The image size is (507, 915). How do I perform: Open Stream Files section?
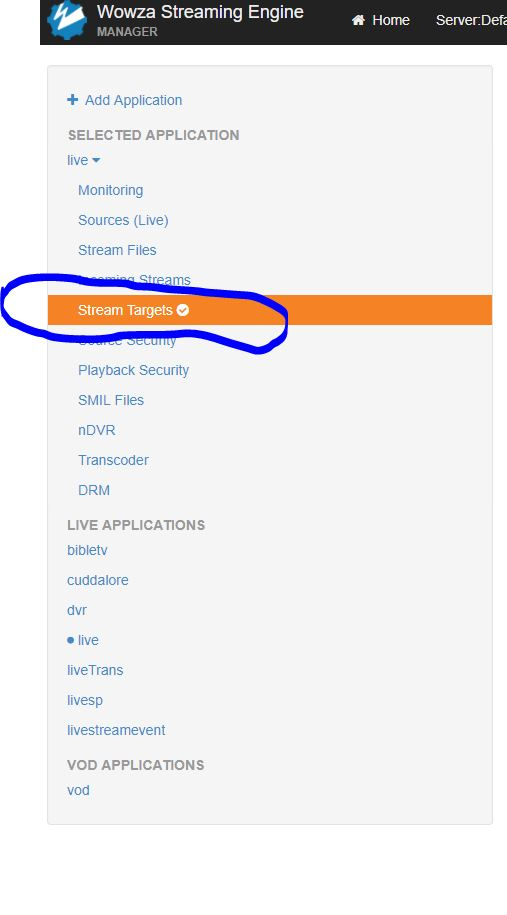click(x=117, y=250)
